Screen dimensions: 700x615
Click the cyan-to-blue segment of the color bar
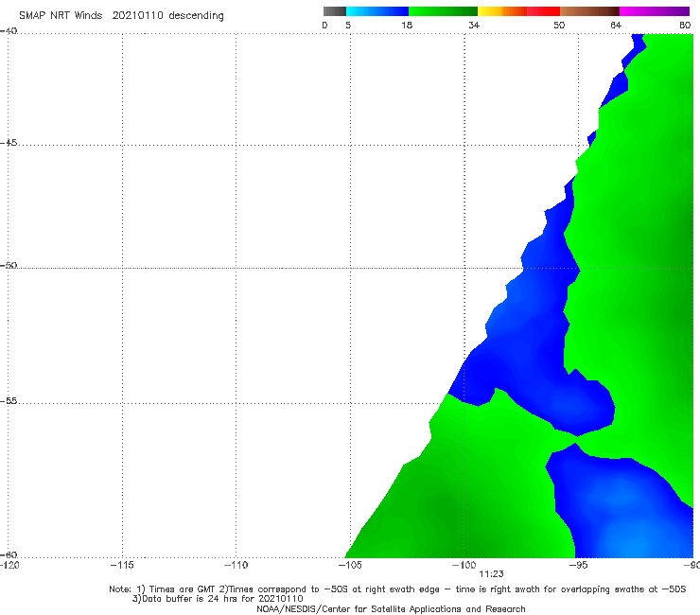point(377,11)
